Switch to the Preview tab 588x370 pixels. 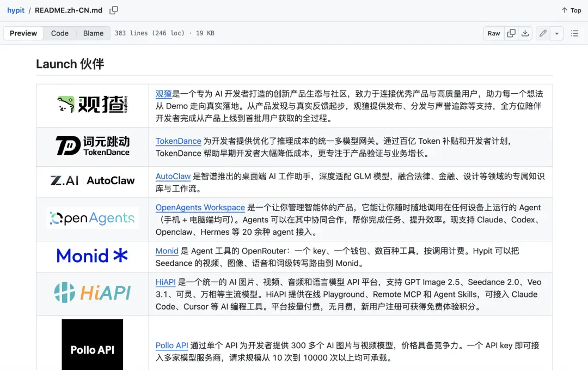tap(23, 33)
